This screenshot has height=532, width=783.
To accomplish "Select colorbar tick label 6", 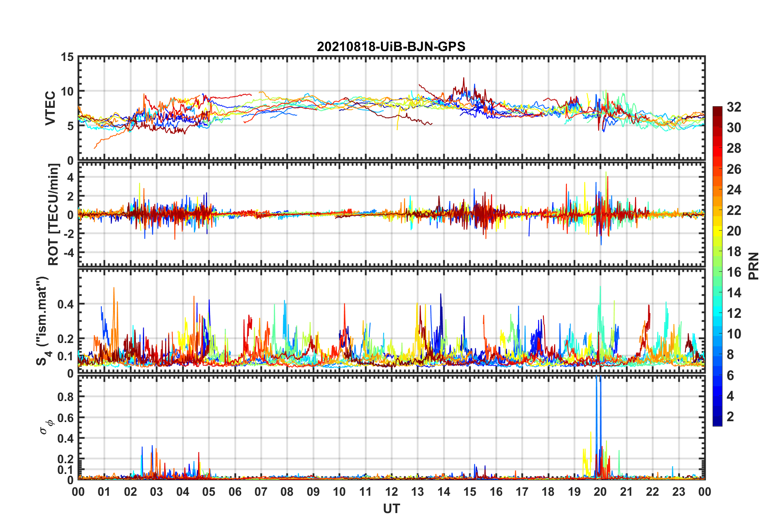I will [x=730, y=375].
